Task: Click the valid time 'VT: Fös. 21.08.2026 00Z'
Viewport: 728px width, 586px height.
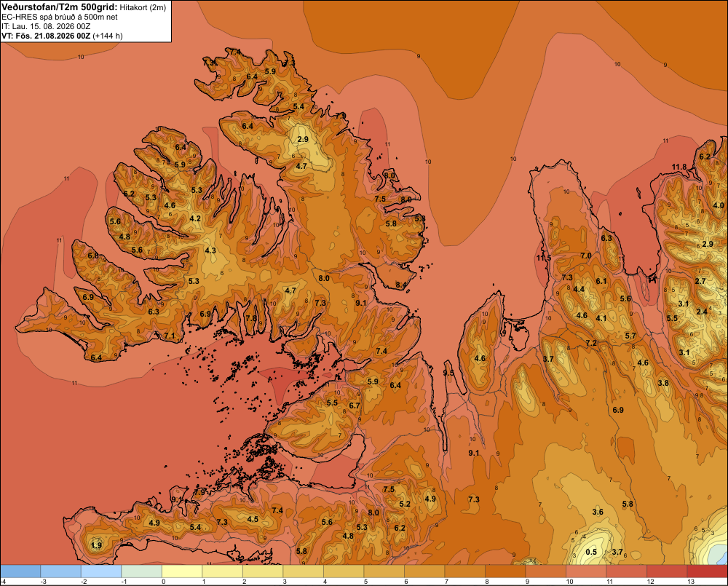Action: click(46, 36)
